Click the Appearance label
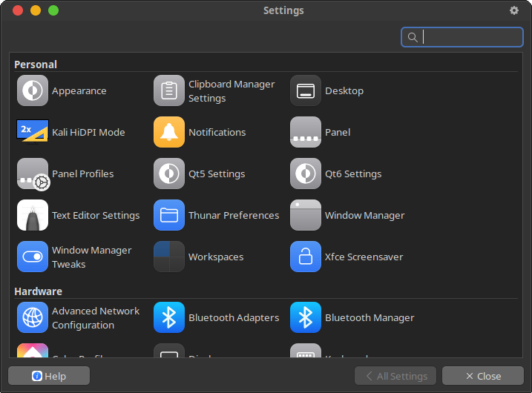 (79, 91)
